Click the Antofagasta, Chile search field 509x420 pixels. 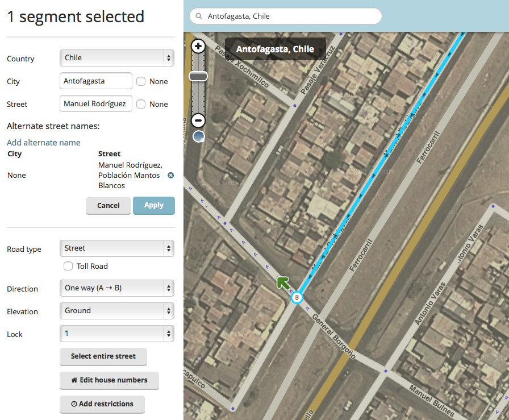(x=290, y=16)
